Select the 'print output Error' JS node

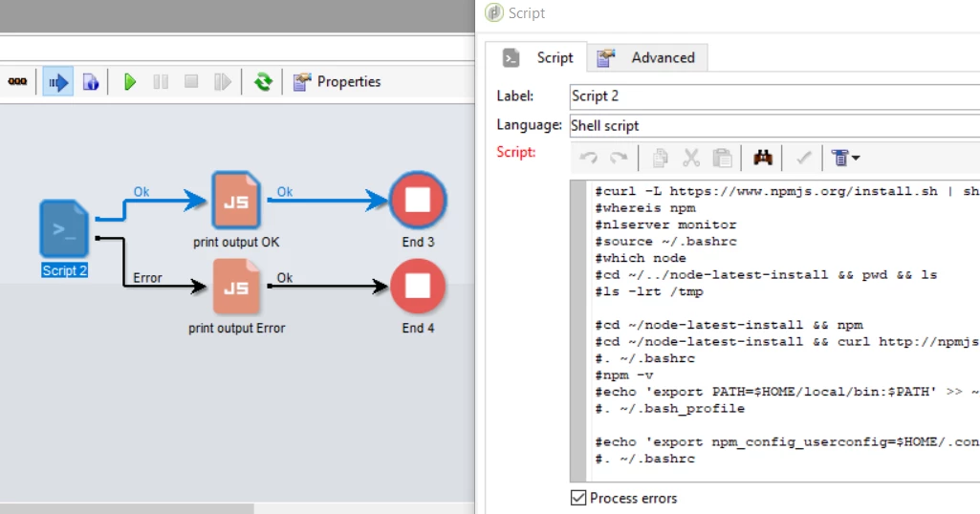[x=235, y=286]
